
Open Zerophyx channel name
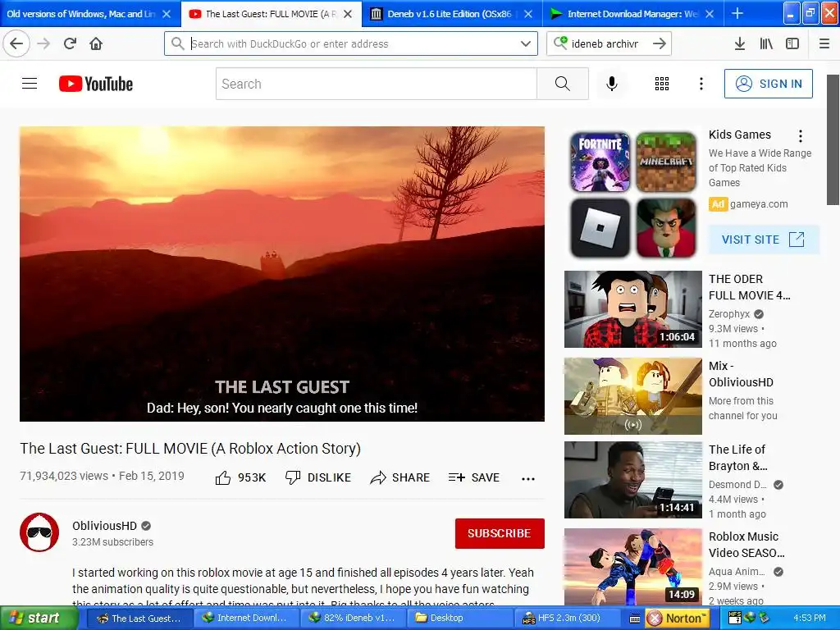(729, 314)
